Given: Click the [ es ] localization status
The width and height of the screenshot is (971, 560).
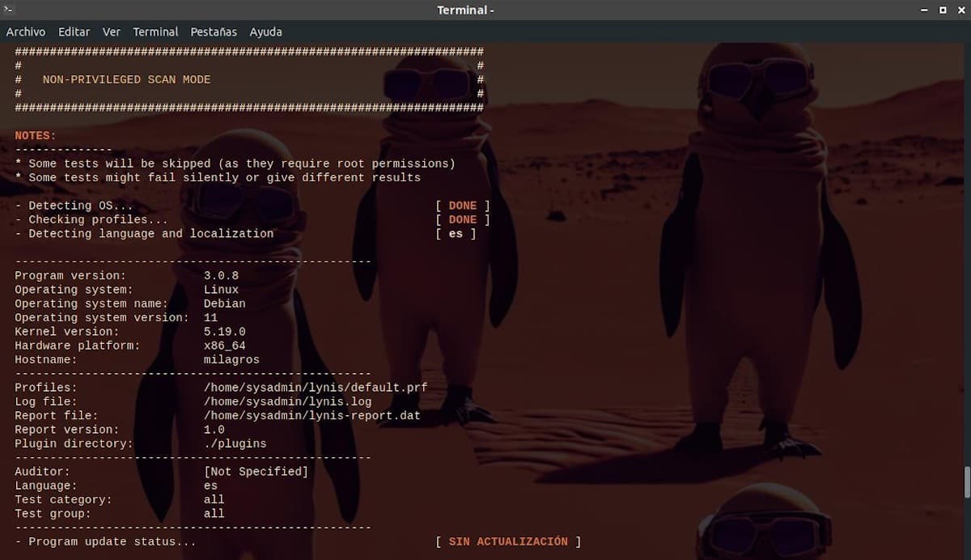Looking at the screenshot, I should pos(456,233).
